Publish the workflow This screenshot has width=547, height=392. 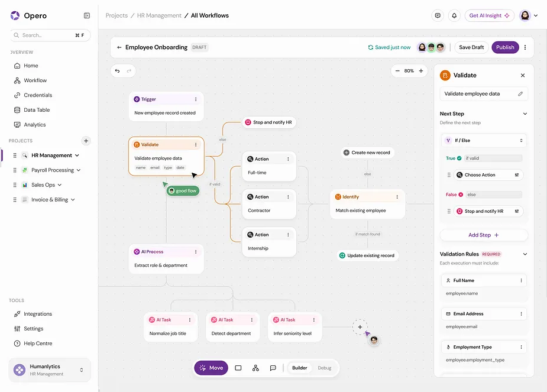[x=505, y=47]
